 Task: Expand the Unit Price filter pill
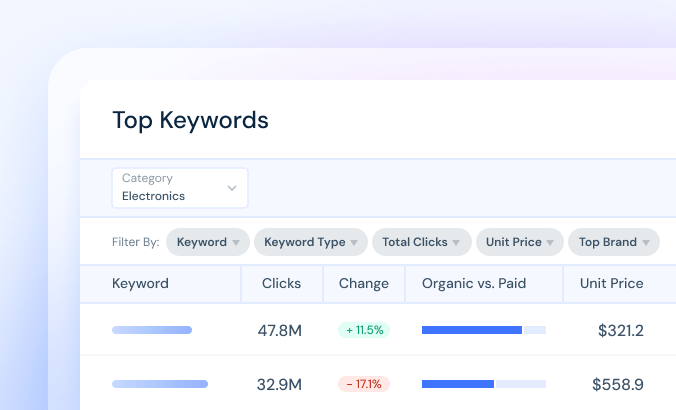click(520, 242)
